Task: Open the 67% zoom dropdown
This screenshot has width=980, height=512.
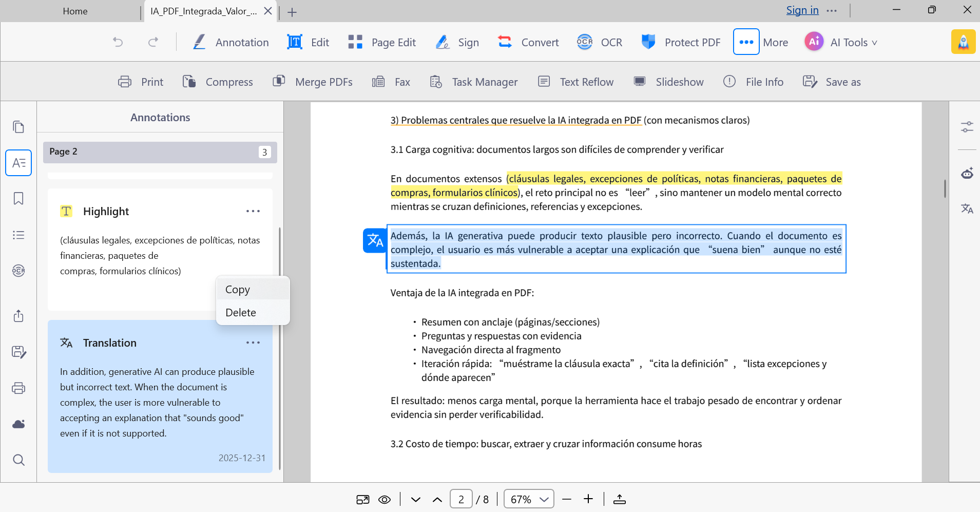Action: coord(529,499)
